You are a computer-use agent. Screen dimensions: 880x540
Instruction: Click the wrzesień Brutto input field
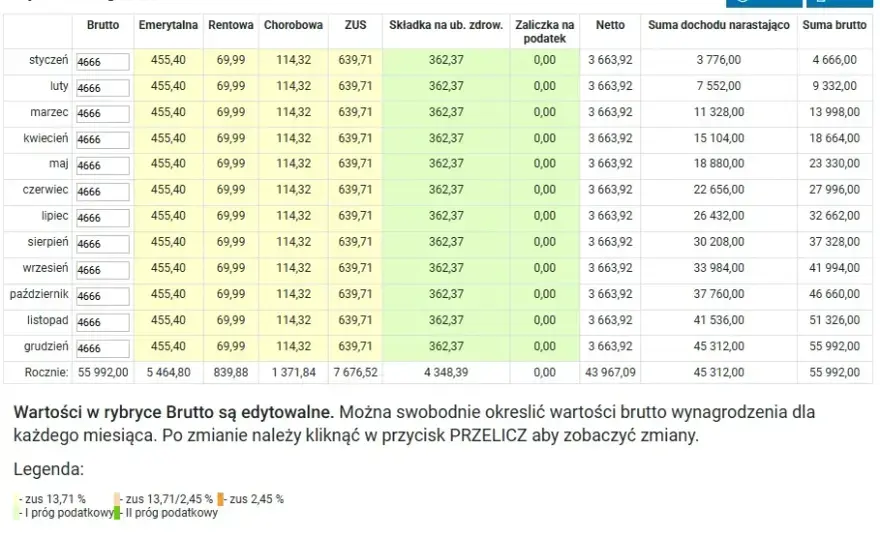pyautogui.click(x=103, y=270)
